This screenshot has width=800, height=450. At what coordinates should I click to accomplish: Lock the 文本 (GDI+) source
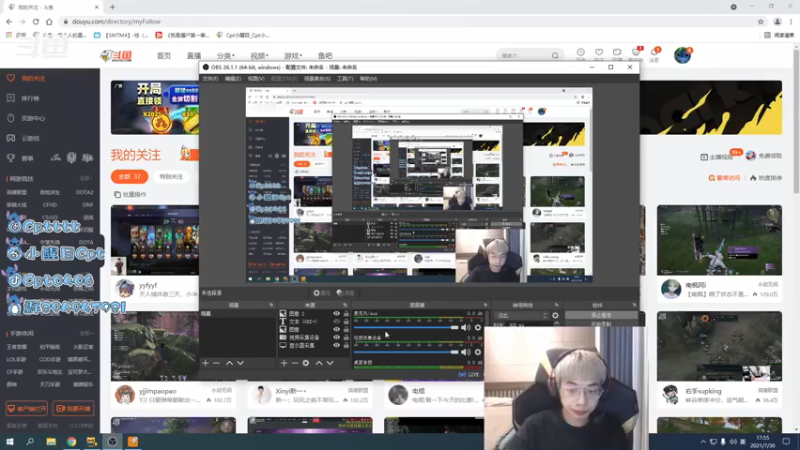(346, 322)
